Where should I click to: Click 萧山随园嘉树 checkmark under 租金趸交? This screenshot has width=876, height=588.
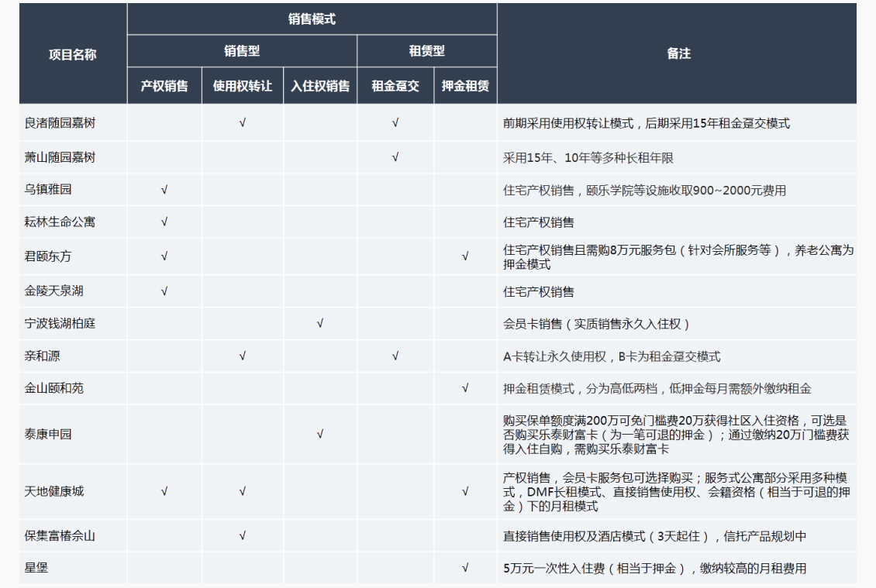[x=395, y=157]
